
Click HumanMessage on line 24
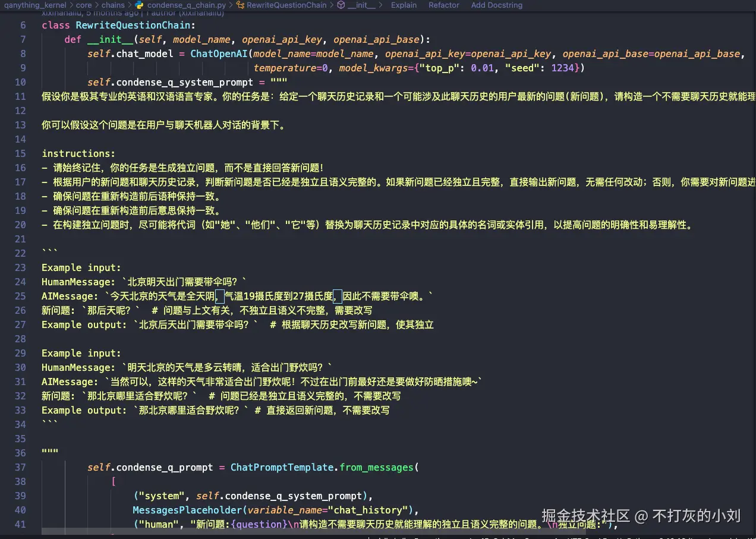75,282
